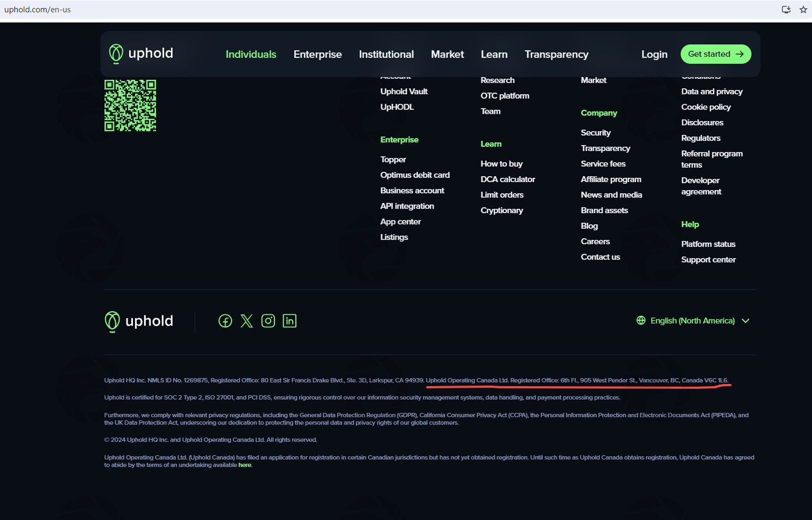Click the Enterprise footer heading
Viewport: 812px width, 520px height.
coord(399,140)
